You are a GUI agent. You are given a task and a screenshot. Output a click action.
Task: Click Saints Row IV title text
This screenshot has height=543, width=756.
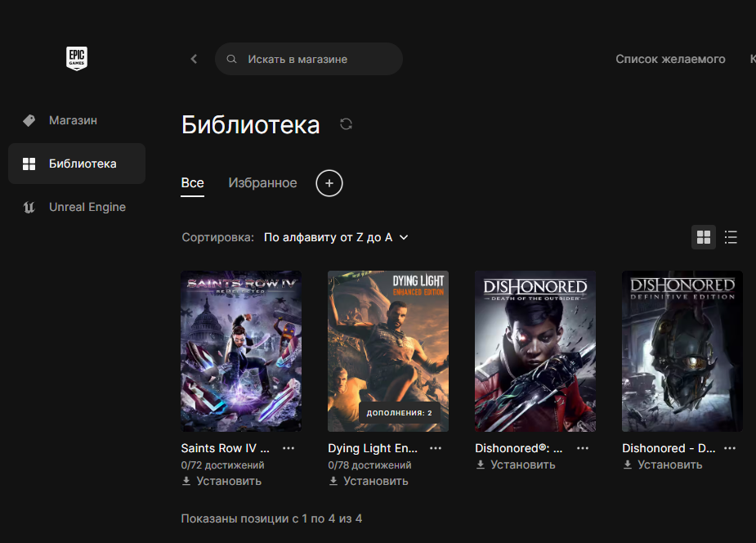(x=225, y=448)
